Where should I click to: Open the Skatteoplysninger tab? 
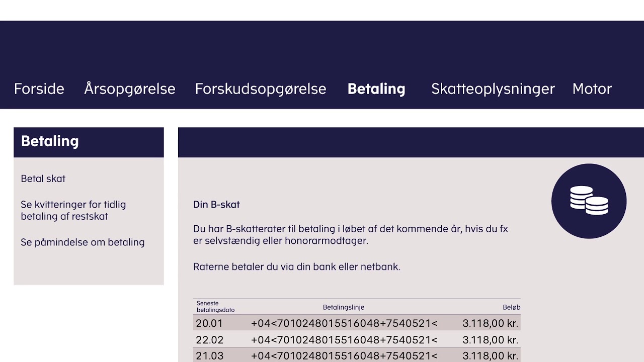pyautogui.click(x=493, y=89)
